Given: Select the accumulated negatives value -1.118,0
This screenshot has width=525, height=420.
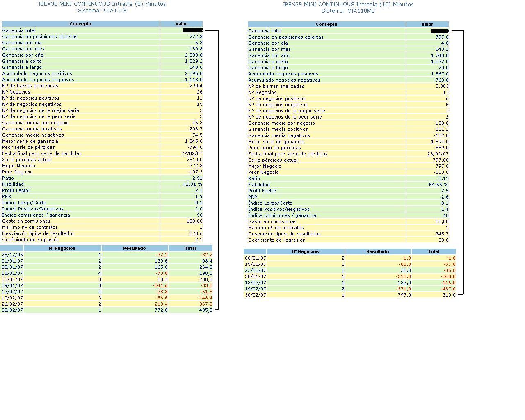Looking at the screenshot, I should [193, 80].
